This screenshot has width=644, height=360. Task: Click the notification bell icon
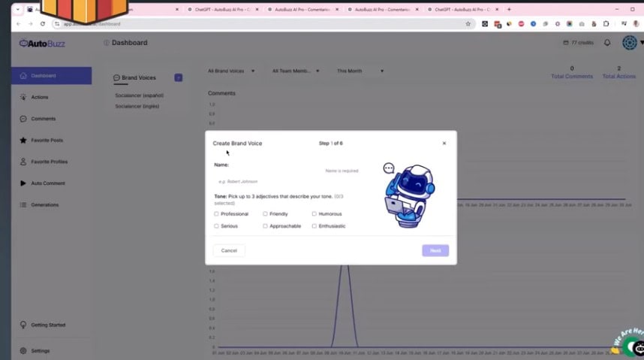click(x=607, y=42)
